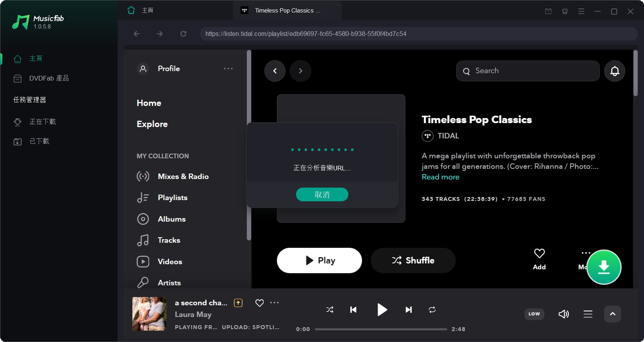The height and width of the screenshot is (342, 644).
Task: Open the skin shirt icon in title bar
Action: [565, 11]
